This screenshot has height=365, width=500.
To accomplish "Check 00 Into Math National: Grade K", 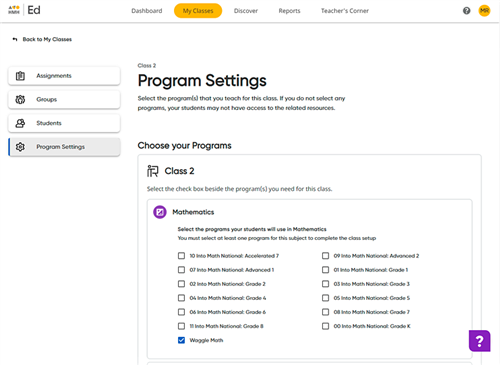I will point(325,326).
